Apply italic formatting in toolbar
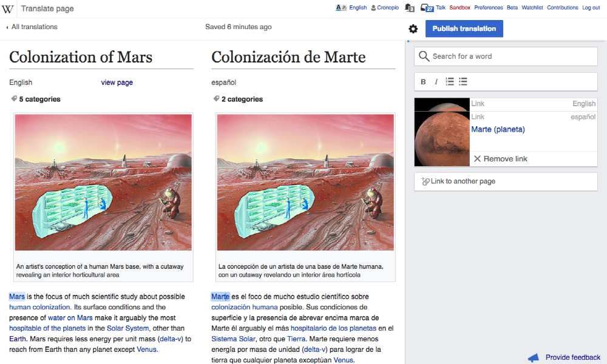This screenshot has width=607, height=364. (436, 82)
